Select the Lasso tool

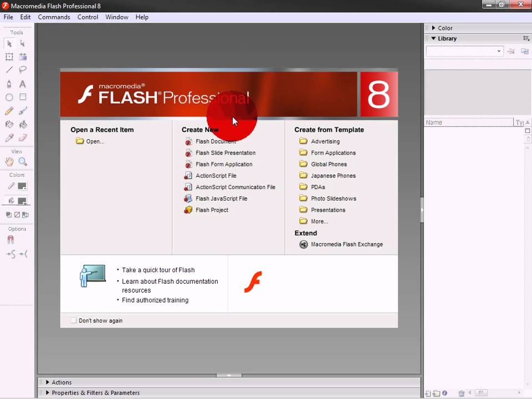tap(22, 70)
